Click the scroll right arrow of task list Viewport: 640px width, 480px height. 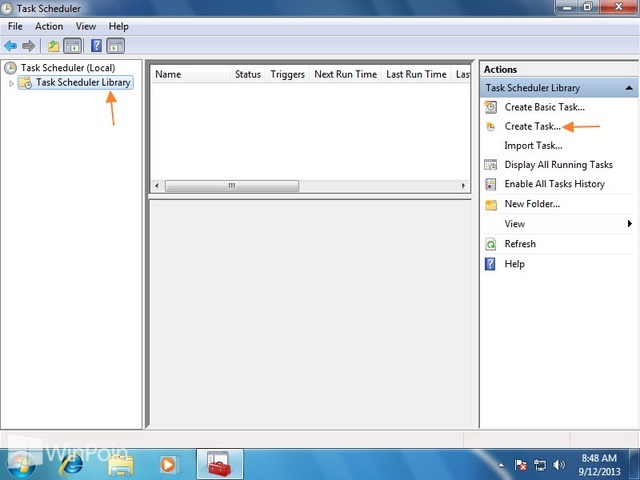point(463,186)
